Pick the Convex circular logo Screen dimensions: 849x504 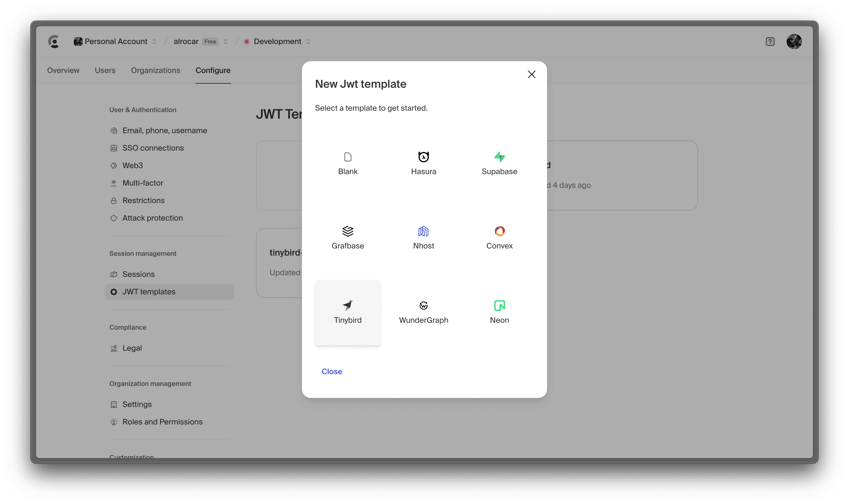[500, 231]
